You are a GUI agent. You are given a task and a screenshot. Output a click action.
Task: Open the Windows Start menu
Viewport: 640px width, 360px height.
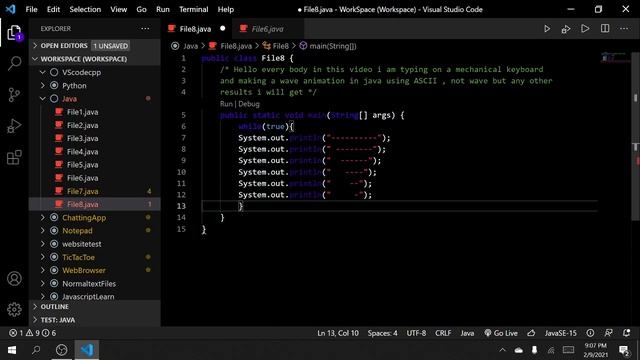(x=12, y=350)
